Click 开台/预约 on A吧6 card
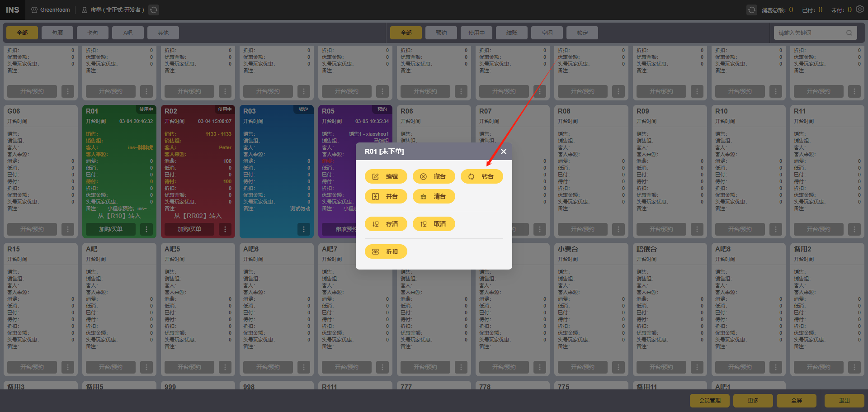 (x=268, y=367)
